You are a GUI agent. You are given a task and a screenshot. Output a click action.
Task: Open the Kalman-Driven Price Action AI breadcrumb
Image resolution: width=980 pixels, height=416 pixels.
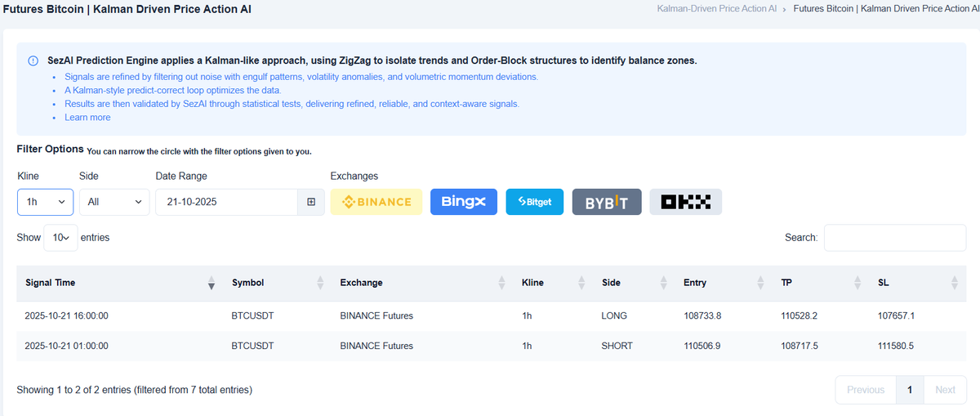coord(717,9)
